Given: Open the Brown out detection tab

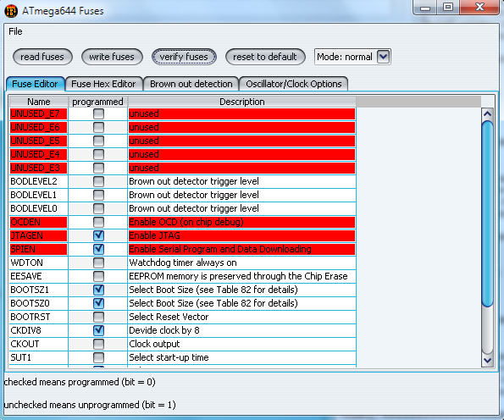Looking at the screenshot, I should (x=191, y=84).
